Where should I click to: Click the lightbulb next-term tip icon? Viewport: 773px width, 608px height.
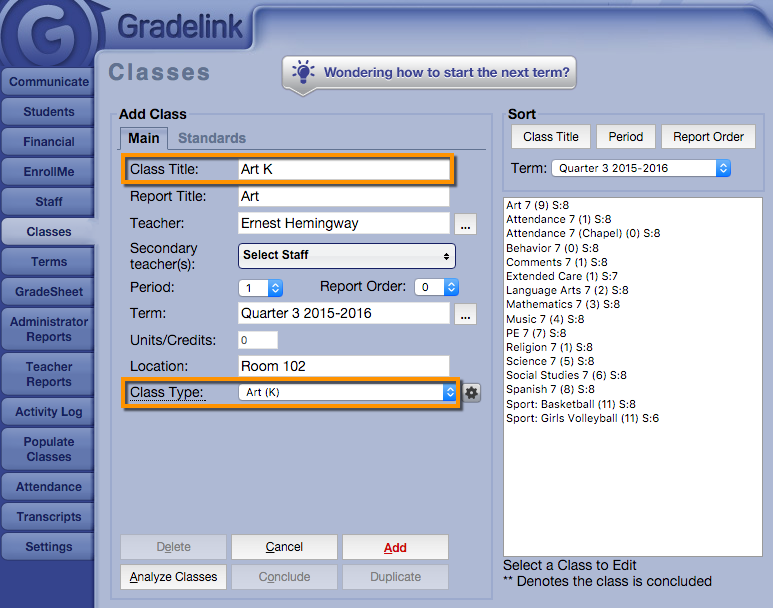(302, 72)
